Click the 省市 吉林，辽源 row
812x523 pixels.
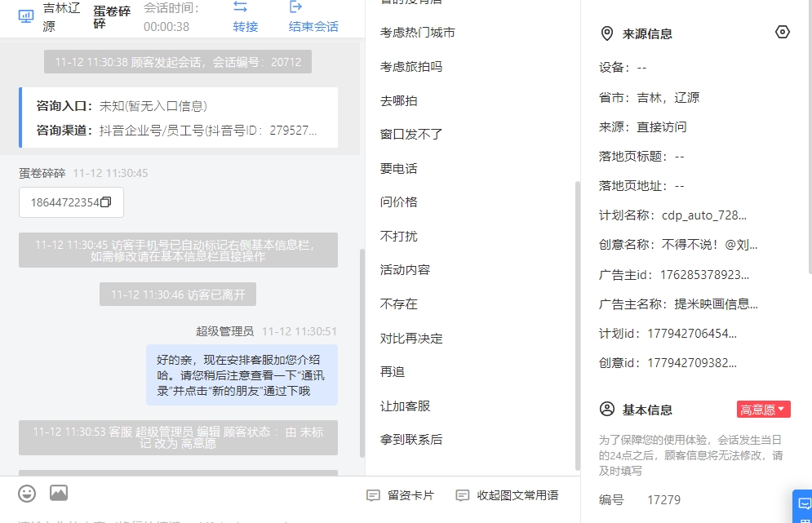pyautogui.click(x=649, y=97)
